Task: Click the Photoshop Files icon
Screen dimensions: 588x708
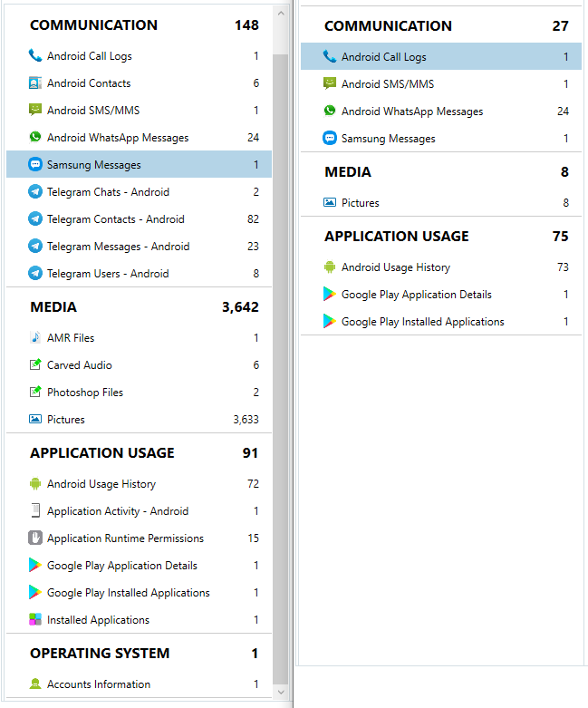Action: pos(35,392)
